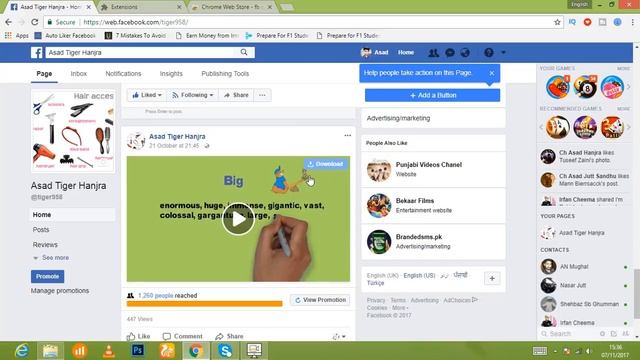Add a language with the plus button
The width and height of the screenshot is (640, 360).
coord(492,278)
